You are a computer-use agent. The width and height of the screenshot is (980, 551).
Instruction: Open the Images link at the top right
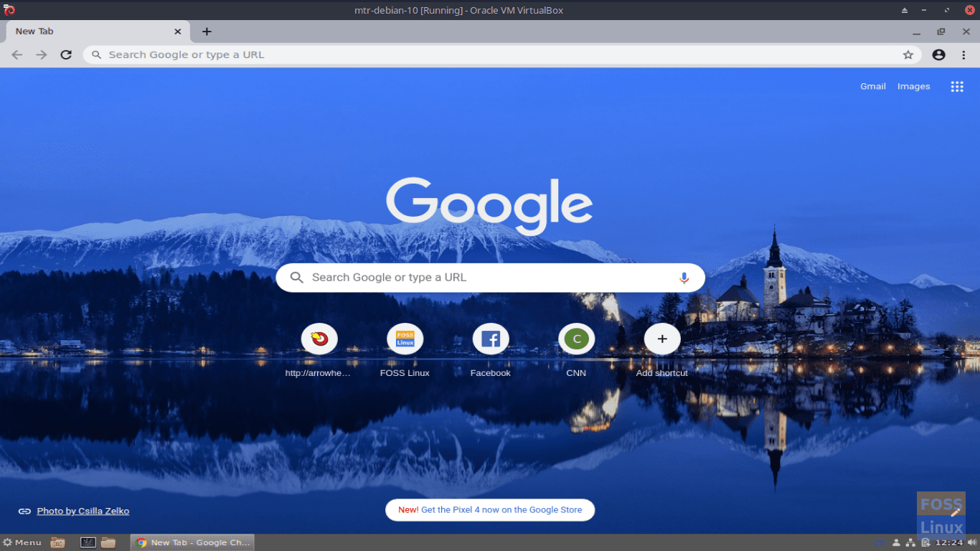[913, 86]
